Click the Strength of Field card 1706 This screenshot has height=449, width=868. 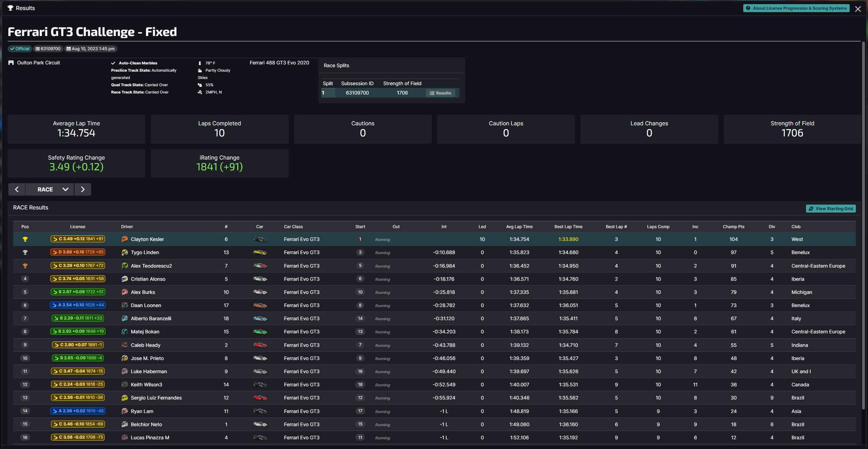click(x=792, y=129)
